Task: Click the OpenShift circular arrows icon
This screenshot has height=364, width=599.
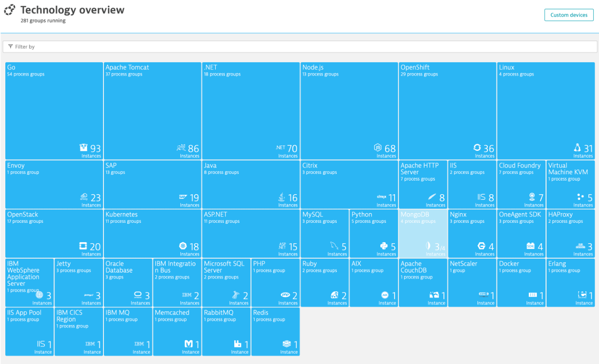Action: tap(477, 148)
